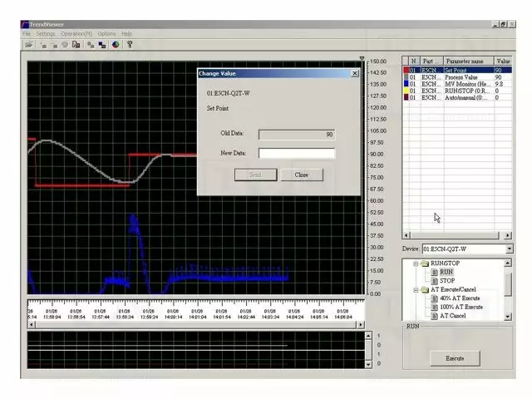
Task: Open the Device dropdown list
Action: click(x=509, y=249)
